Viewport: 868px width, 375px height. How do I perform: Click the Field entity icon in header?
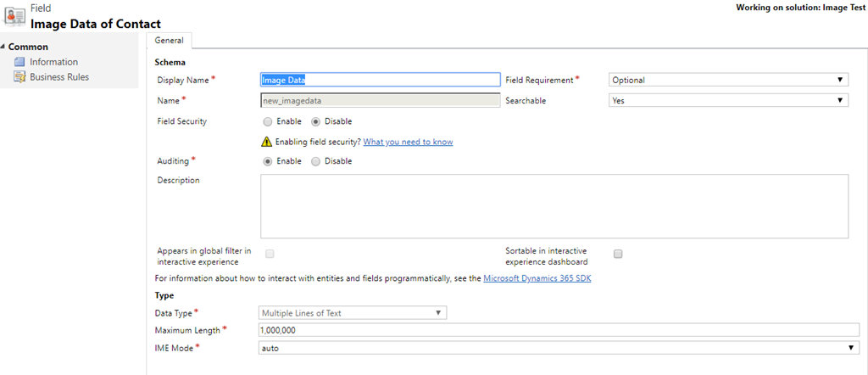[x=14, y=16]
